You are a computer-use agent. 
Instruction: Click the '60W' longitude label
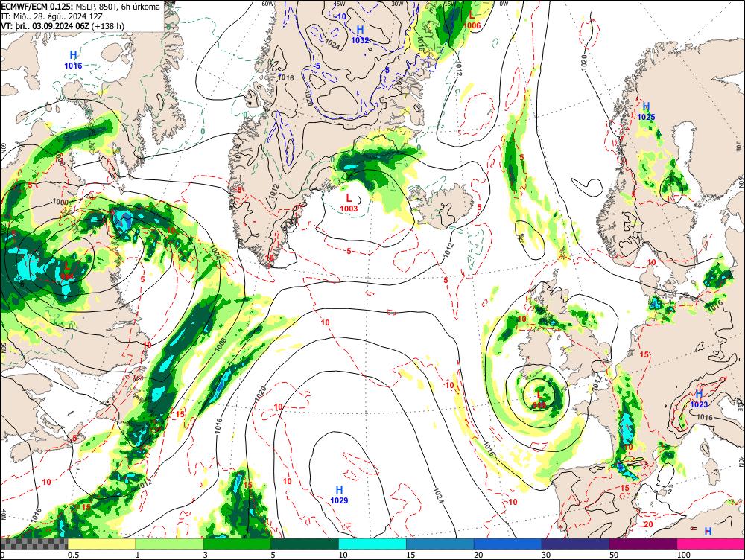268,4
